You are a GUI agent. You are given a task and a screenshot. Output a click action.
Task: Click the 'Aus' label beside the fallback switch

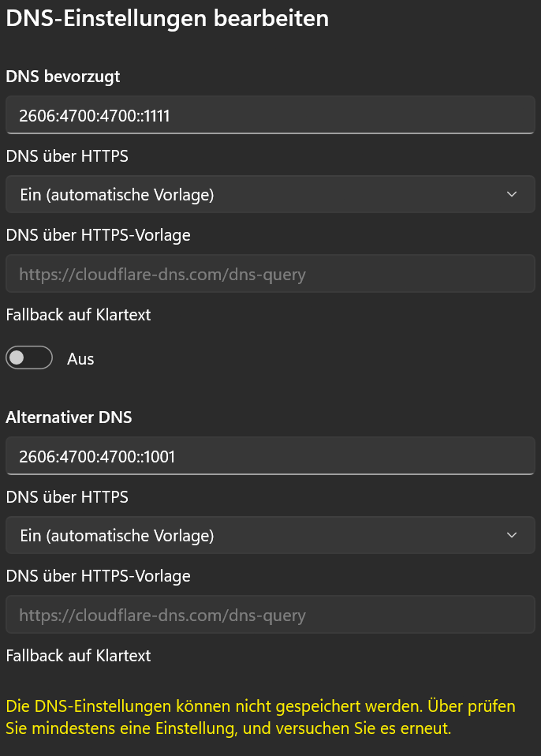pyautogui.click(x=80, y=359)
